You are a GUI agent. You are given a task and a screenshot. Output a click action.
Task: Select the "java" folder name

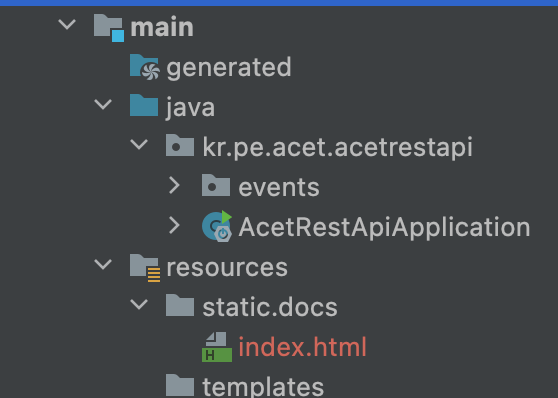click(190, 108)
